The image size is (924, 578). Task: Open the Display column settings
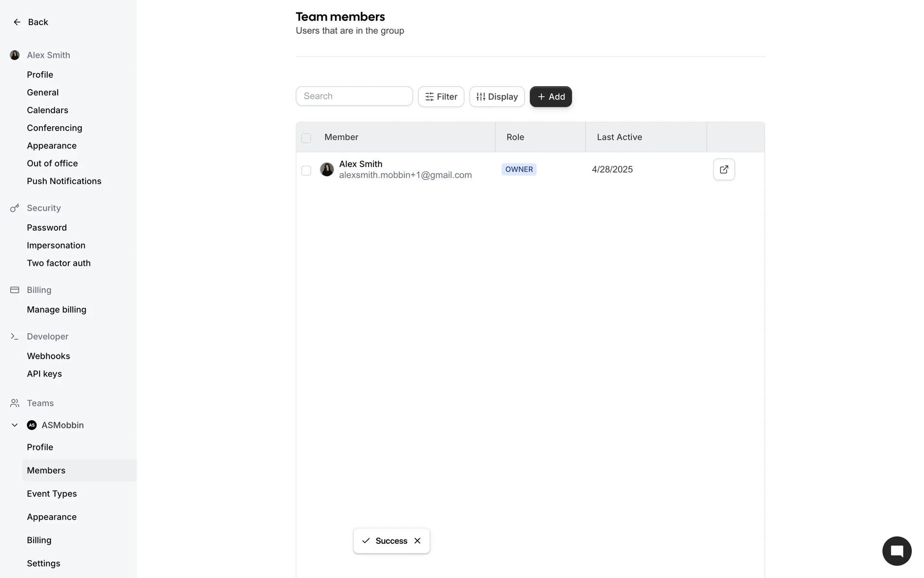497,97
